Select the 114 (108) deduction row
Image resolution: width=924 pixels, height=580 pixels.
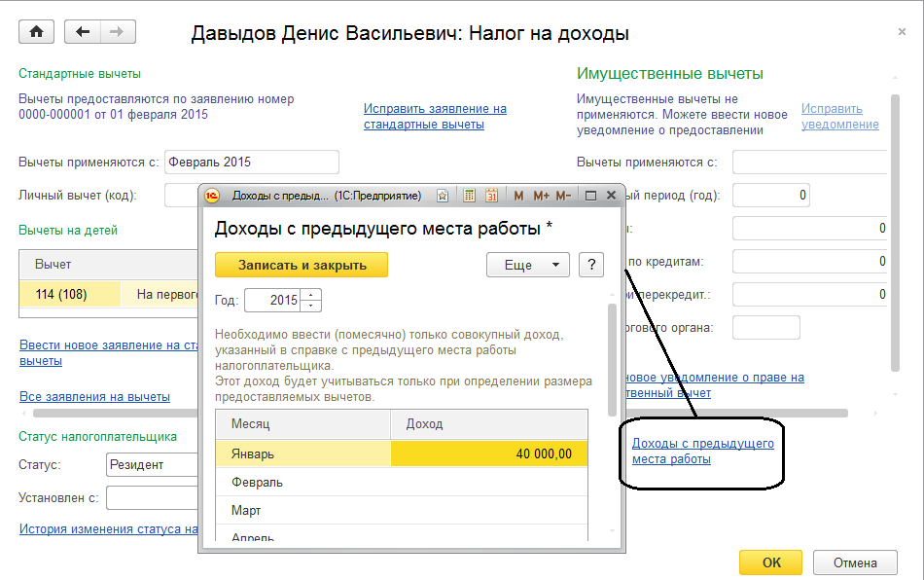(x=108, y=294)
